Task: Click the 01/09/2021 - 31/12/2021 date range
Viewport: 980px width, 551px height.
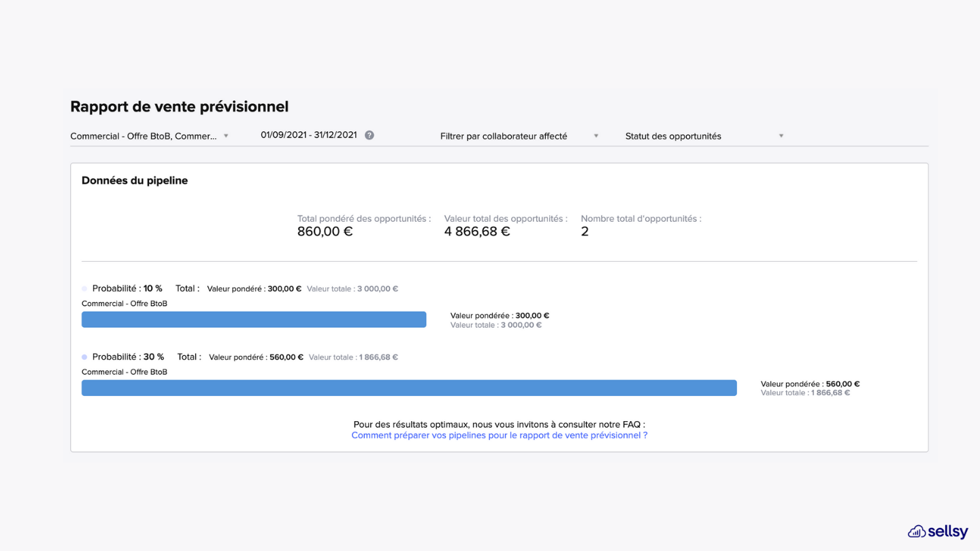Action: [309, 135]
